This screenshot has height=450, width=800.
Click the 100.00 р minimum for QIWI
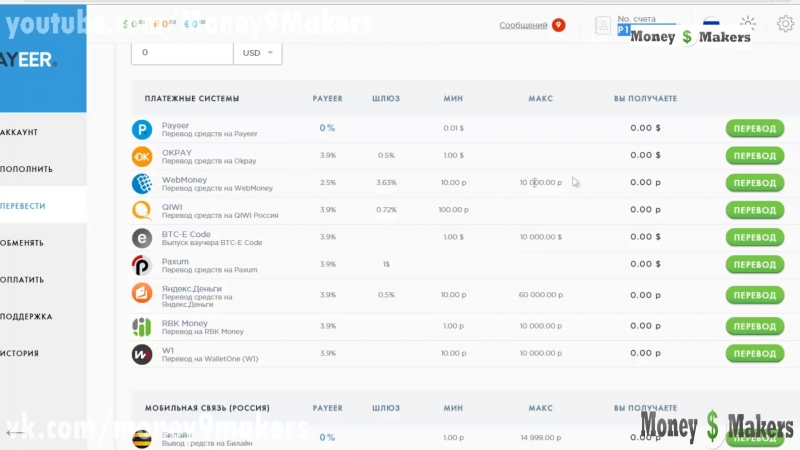pyautogui.click(x=453, y=209)
